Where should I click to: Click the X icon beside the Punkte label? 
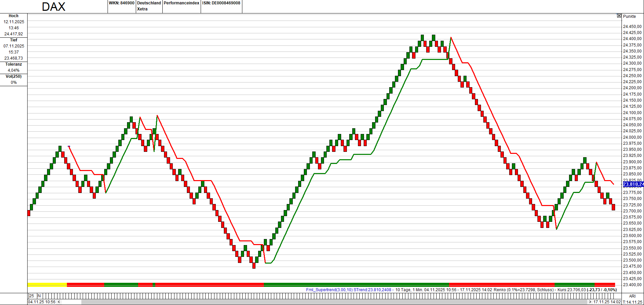tap(619, 16)
